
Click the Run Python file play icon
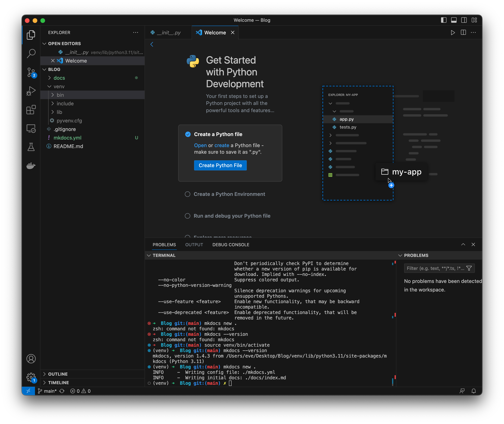coord(453,32)
